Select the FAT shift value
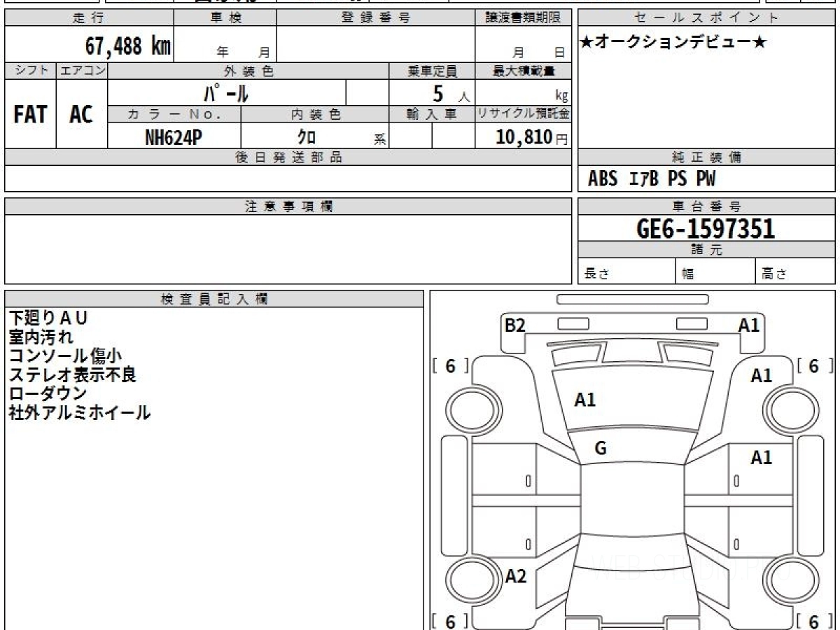Screen dimensions: 840x630 pyautogui.click(x=30, y=115)
